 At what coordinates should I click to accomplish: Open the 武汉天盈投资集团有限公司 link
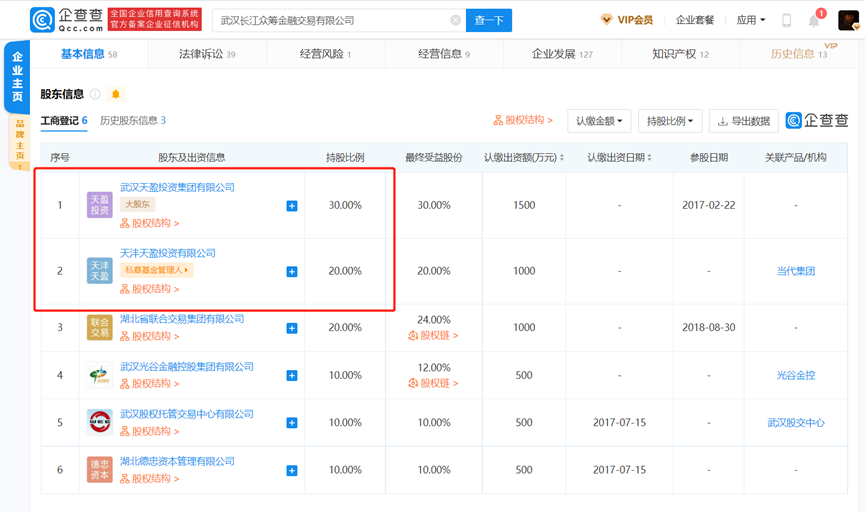[x=177, y=187]
